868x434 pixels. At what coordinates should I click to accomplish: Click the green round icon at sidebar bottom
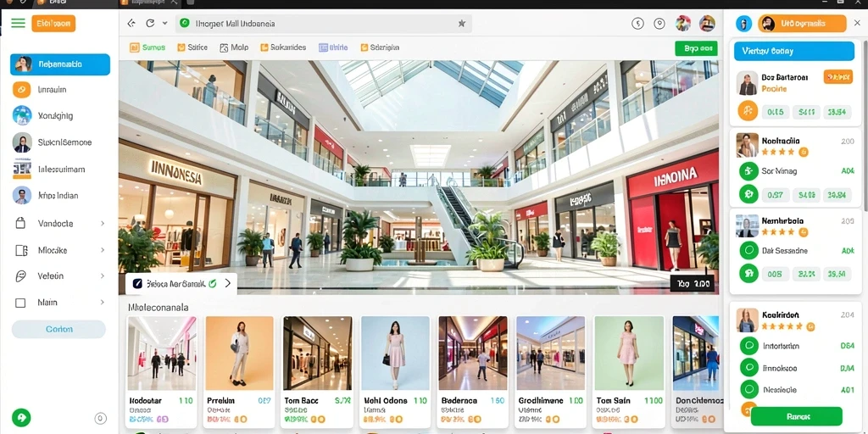[21, 417]
